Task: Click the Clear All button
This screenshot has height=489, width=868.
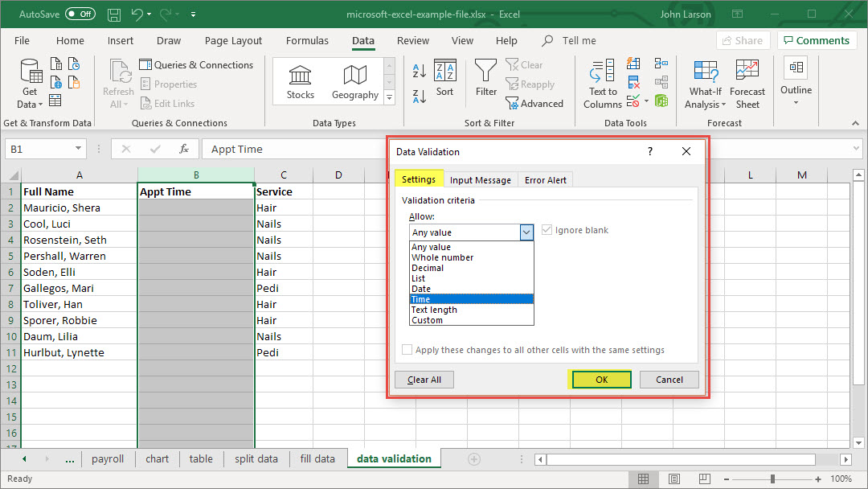Action: 424,380
